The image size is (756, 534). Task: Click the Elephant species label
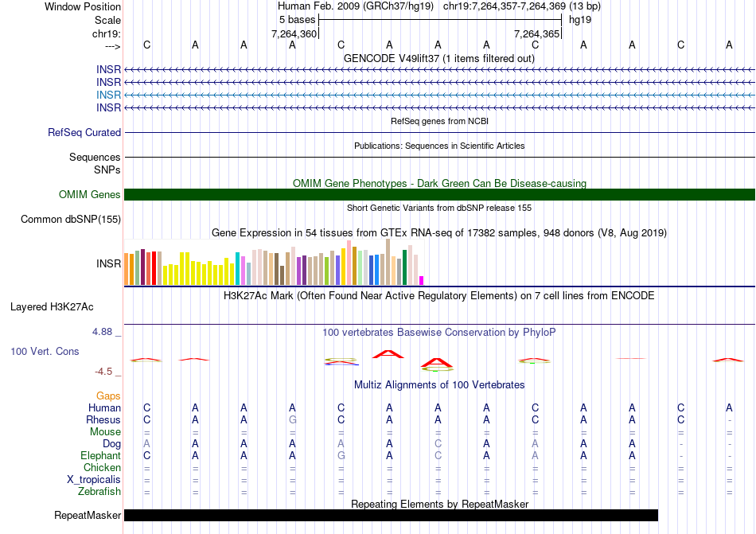pyautogui.click(x=100, y=456)
